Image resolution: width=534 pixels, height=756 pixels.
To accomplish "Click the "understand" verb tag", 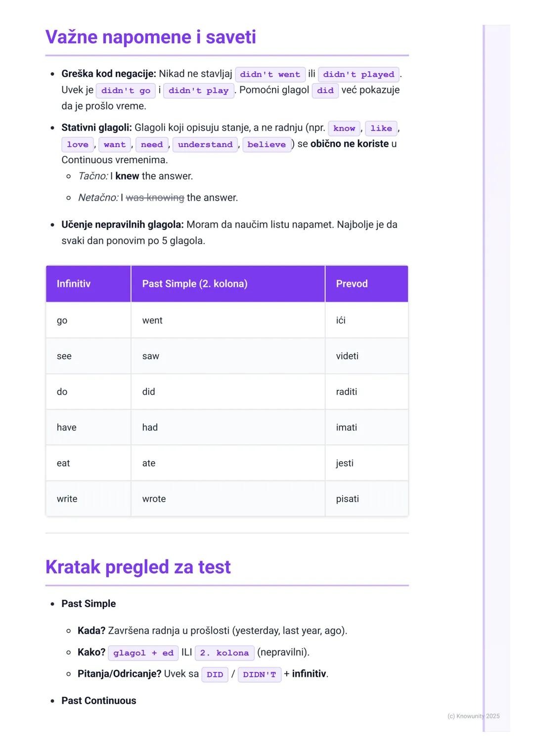I will pyautogui.click(x=205, y=144).
